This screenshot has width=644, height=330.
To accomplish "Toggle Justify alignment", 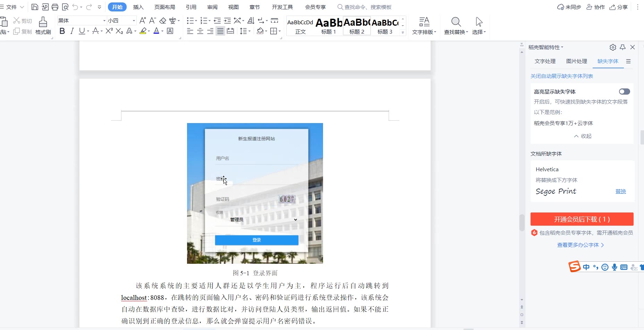I will click(220, 31).
